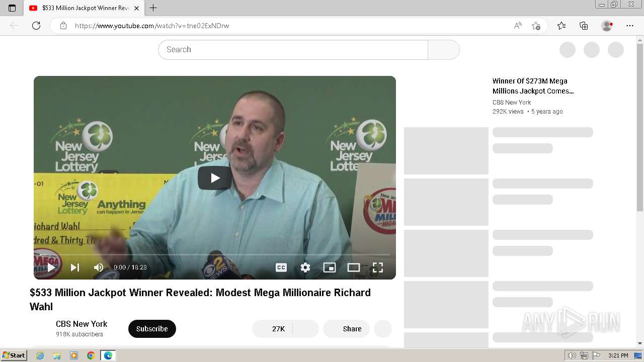Enter fullscreen video mode
This screenshot has width=644, height=362.
coord(378,267)
